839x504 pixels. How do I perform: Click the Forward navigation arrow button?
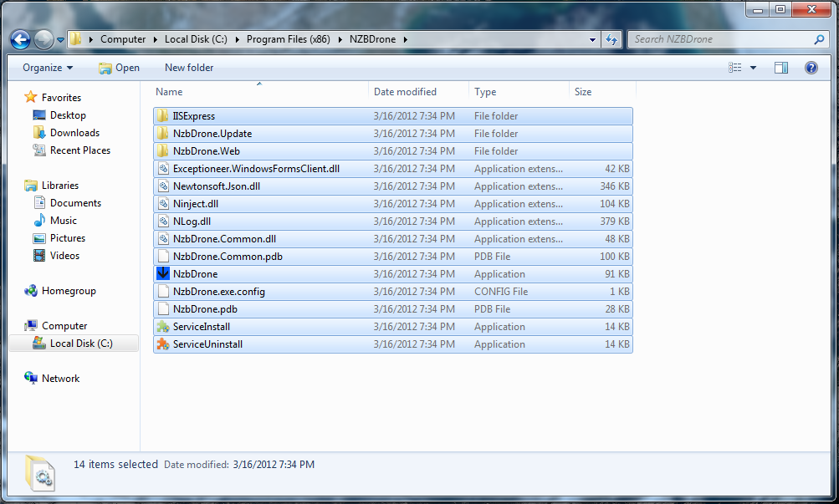(x=43, y=39)
